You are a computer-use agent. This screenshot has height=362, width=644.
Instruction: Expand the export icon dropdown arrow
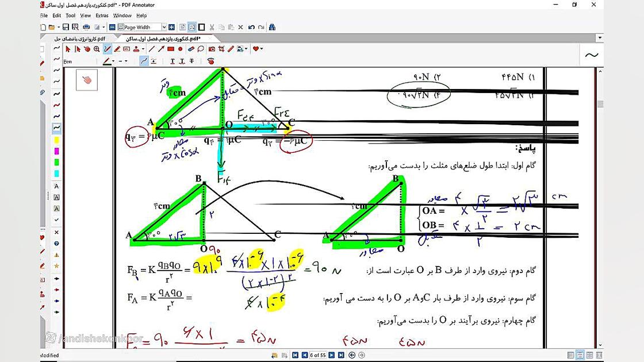point(103,27)
